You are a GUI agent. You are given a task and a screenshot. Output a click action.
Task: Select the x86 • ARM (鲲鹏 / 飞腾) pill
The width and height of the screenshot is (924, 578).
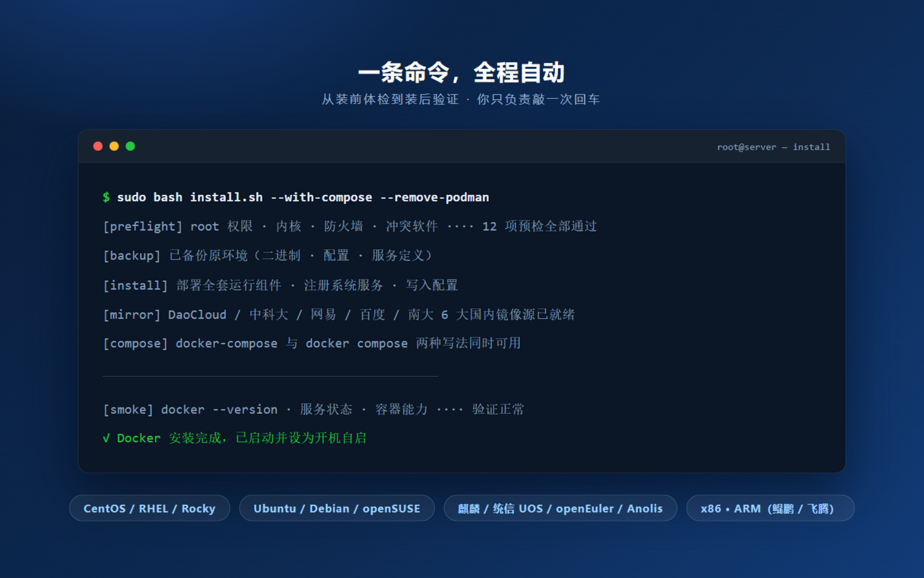coord(770,508)
